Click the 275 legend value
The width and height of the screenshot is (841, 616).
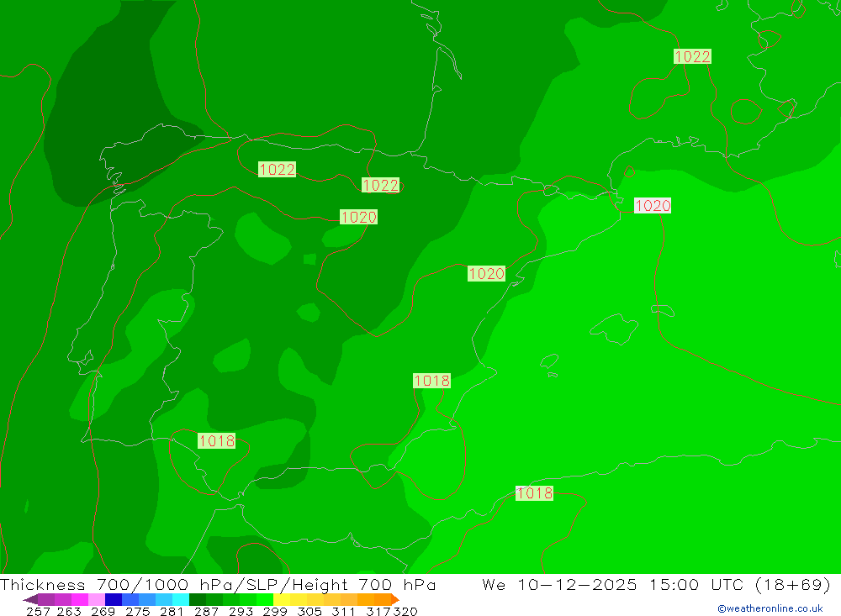click(x=137, y=611)
